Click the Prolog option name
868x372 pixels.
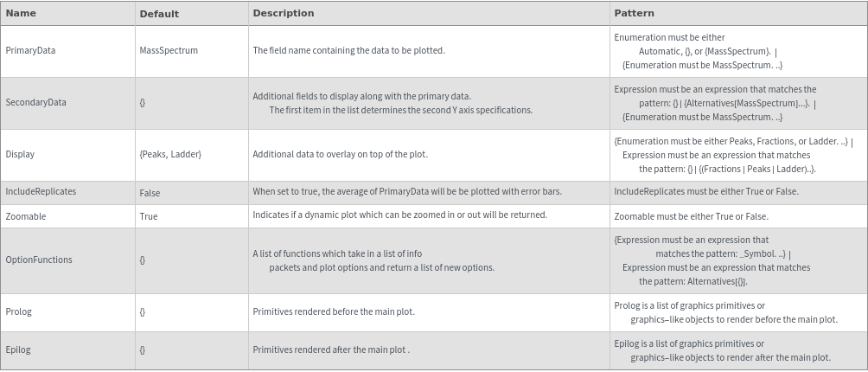tap(18, 311)
